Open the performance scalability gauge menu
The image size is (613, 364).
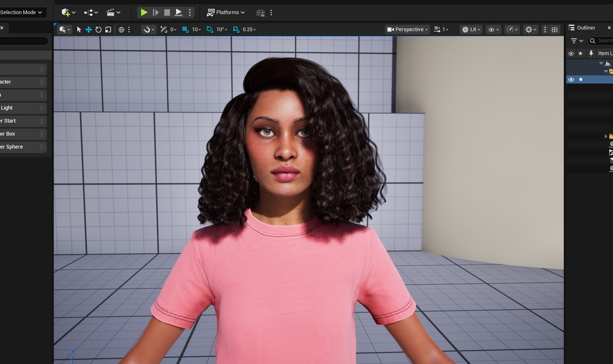point(512,30)
